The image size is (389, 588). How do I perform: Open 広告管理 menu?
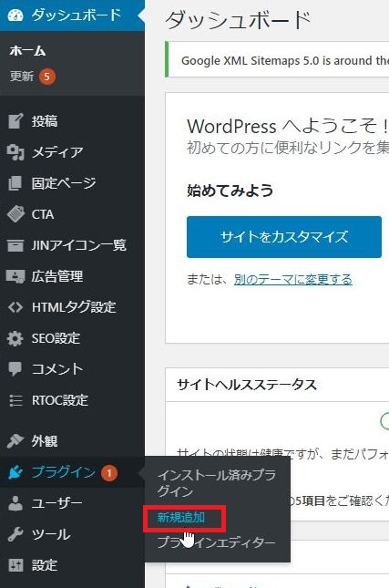point(72,276)
